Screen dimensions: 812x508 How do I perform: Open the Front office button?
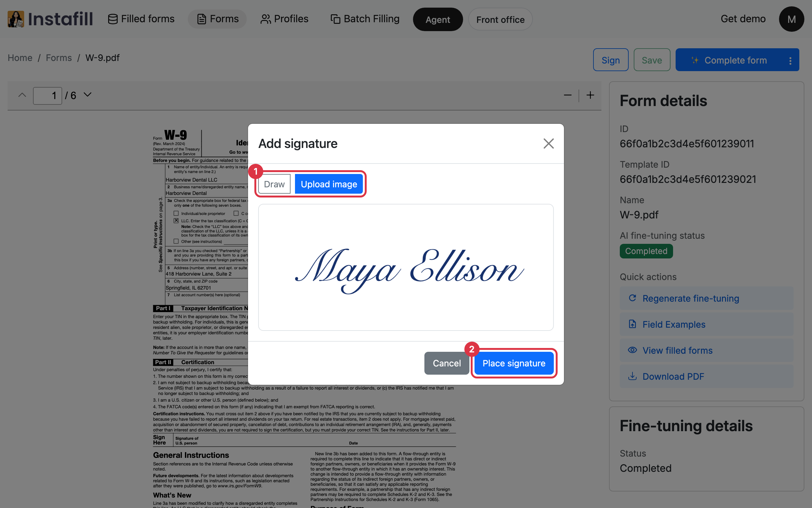click(x=500, y=19)
